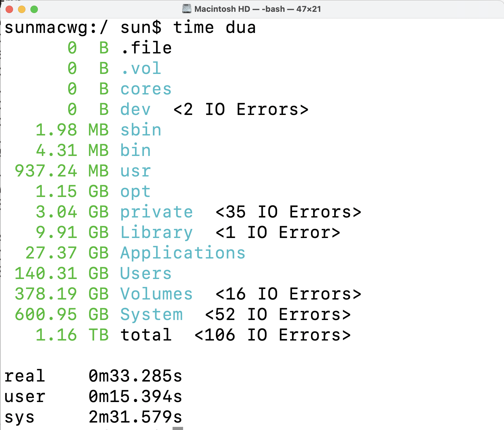This screenshot has width=504, height=430.
Task: Click the Macintosh HD disk icon in title bar
Action: pyautogui.click(x=187, y=9)
